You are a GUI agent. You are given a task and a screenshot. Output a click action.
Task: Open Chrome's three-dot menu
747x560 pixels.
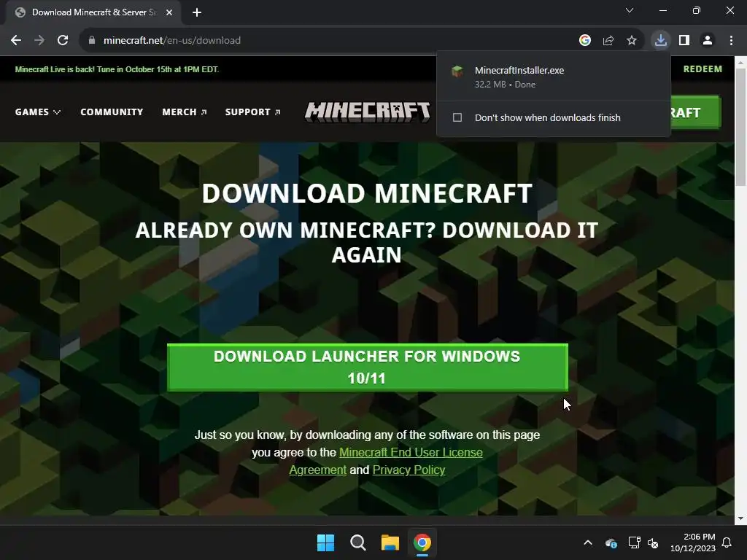pos(731,41)
